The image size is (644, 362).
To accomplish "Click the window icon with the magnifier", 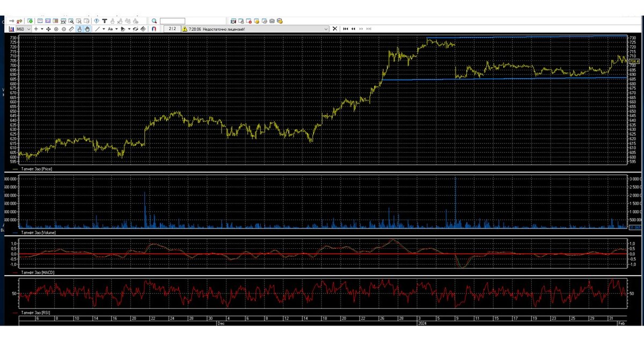I will 71,21.
